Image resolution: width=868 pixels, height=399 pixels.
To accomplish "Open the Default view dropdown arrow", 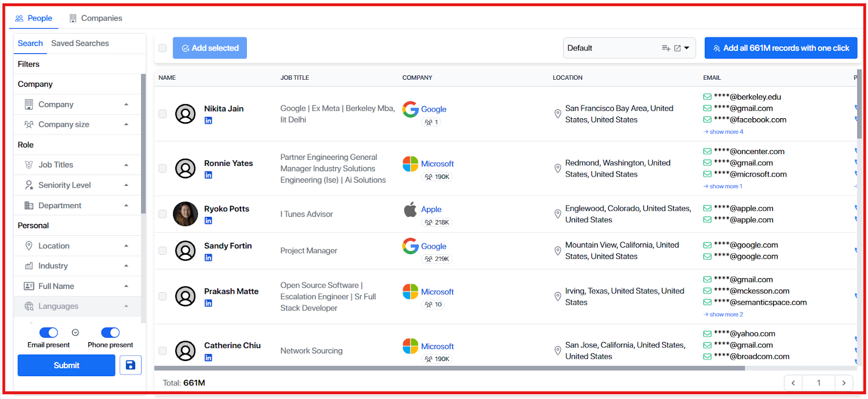I will pyautogui.click(x=687, y=48).
